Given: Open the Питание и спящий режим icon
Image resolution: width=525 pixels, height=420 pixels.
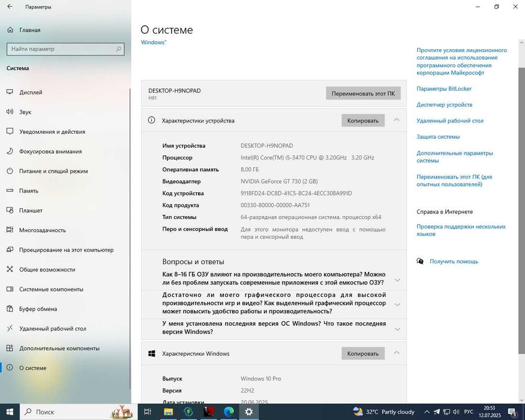Looking at the screenshot, I should (10, 171).
